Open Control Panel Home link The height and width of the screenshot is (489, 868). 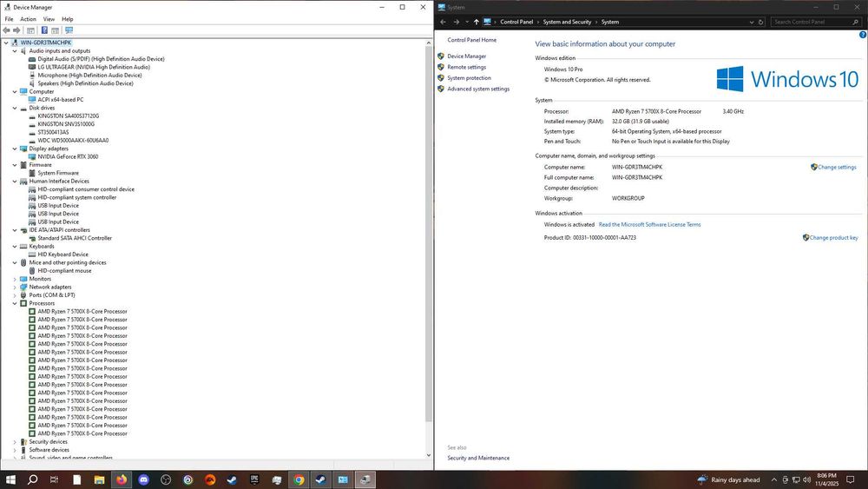471,40
